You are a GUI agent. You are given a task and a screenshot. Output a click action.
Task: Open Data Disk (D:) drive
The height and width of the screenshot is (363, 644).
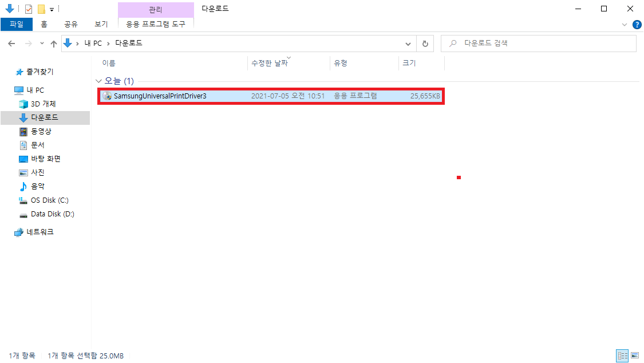point(53,214)
